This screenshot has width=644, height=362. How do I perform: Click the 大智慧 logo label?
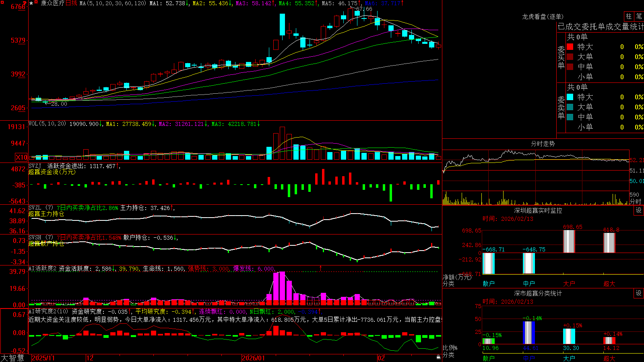pyautogui.click(x=12, y=358)
